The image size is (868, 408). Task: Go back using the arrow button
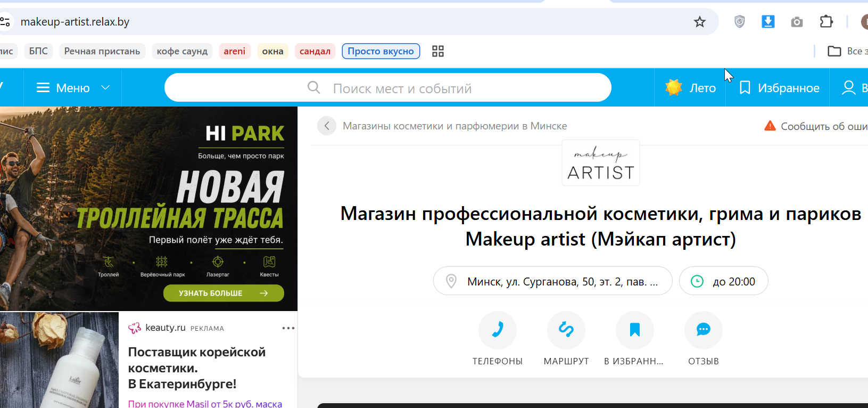[327, 126]
